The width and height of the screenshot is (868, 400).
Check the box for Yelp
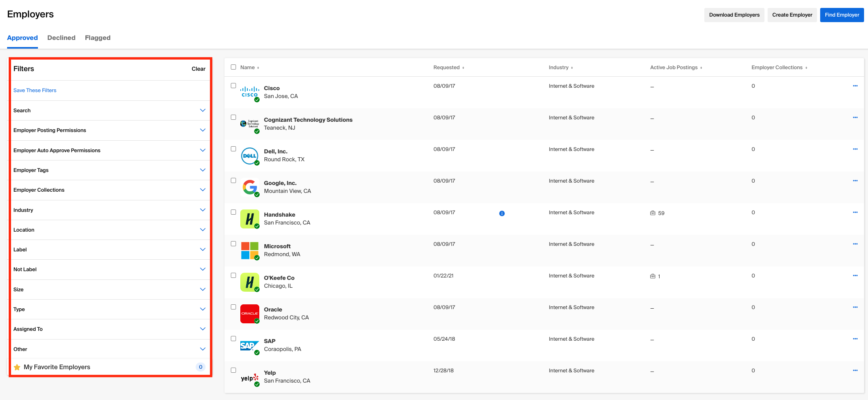233,370
